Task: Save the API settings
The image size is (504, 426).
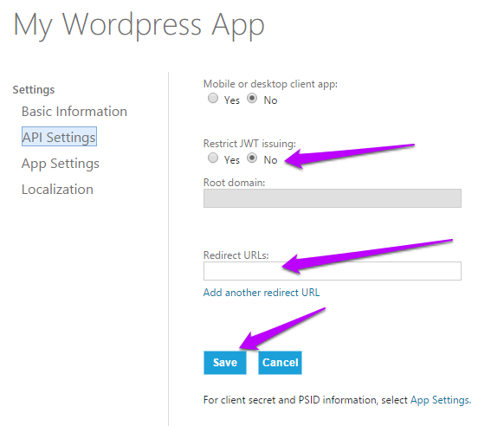Action: coord(225,363)
